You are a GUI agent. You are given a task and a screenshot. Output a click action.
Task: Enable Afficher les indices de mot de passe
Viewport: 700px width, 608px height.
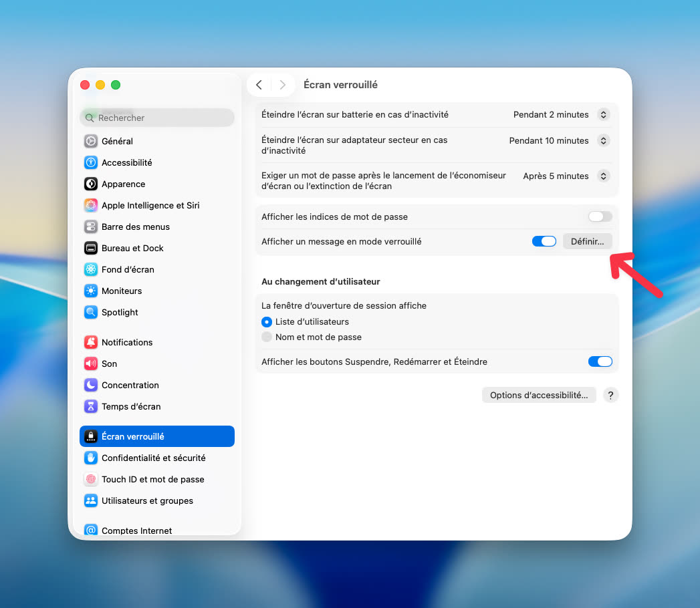pos(600,216)
